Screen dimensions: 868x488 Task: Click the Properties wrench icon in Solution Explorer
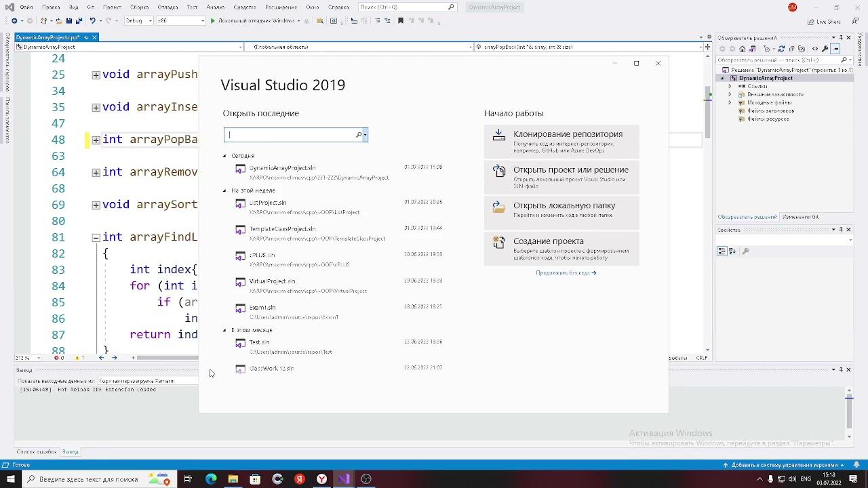tap(825, 49)
